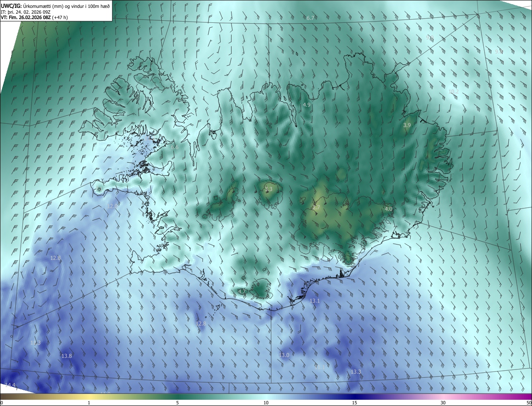Select the initial time line 'IT: þri. 24. 02. 2026 09Z'
The height and width of the screenshot is (406, 532).
pos(26,12)
